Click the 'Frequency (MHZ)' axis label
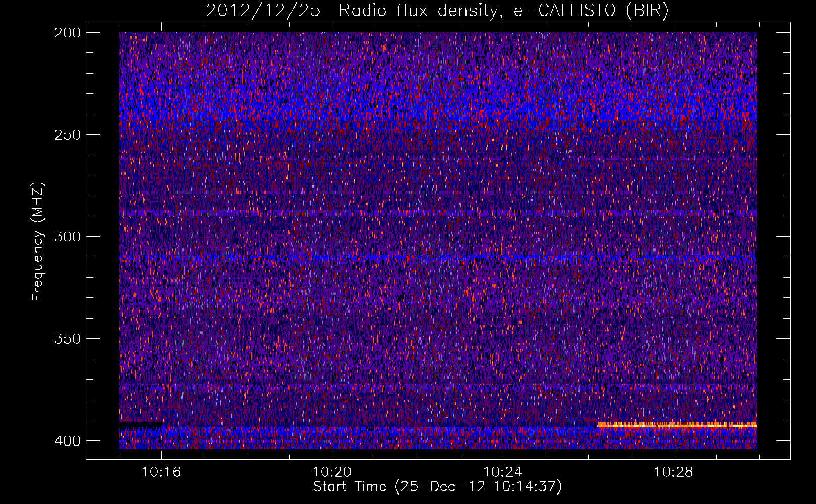Screen dimensions: 816x504 pos(38,242)
